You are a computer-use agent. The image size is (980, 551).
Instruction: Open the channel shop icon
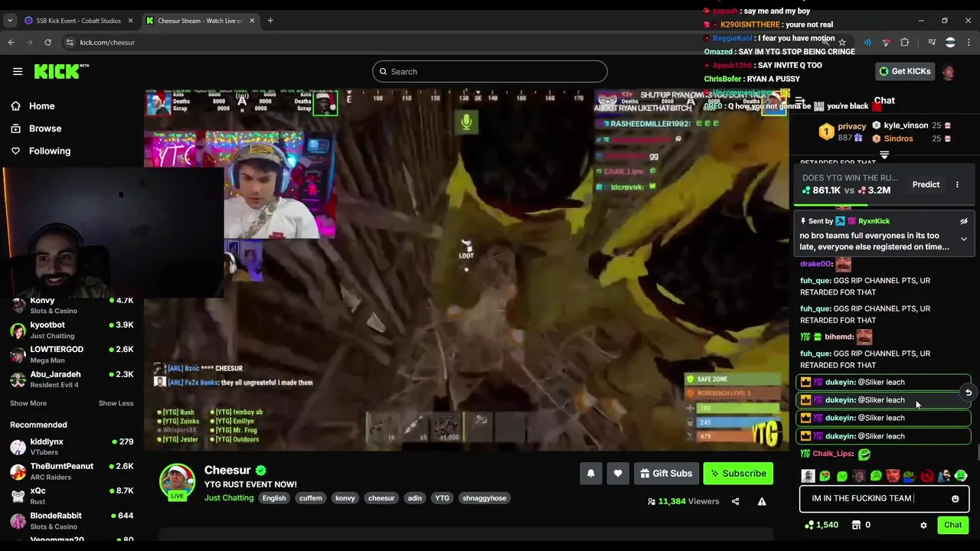(x=856, y=525)
